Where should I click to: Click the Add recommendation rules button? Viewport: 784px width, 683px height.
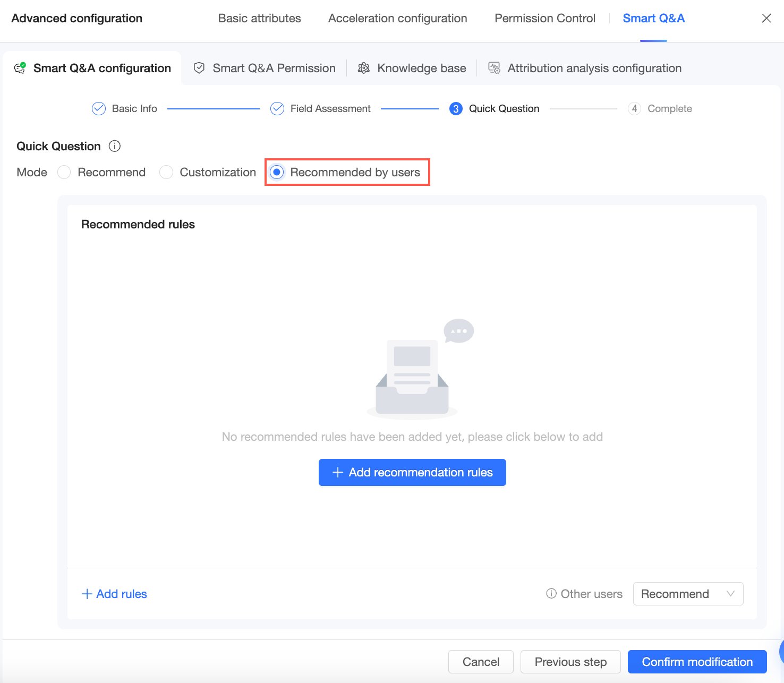(412, 472)
